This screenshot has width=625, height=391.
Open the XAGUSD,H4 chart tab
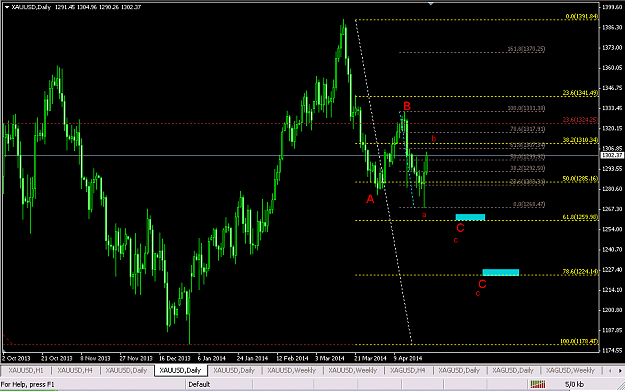coord(408,370)
